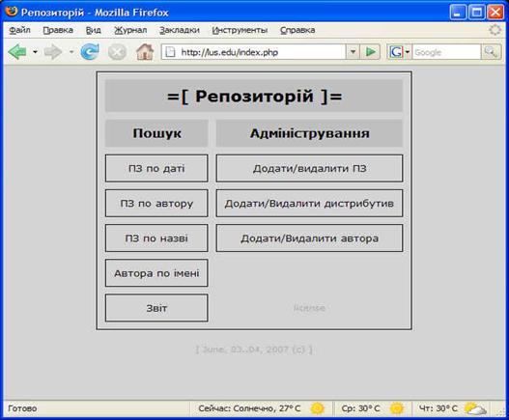
Task: Open the Инструменты menu
Action: pos(240,30)
